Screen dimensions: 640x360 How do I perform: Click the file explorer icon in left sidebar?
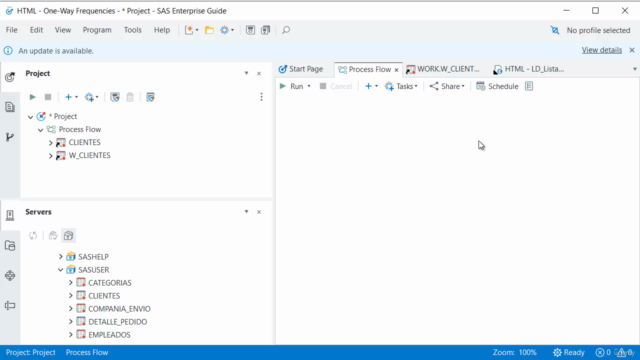click(x=10, y=245)
